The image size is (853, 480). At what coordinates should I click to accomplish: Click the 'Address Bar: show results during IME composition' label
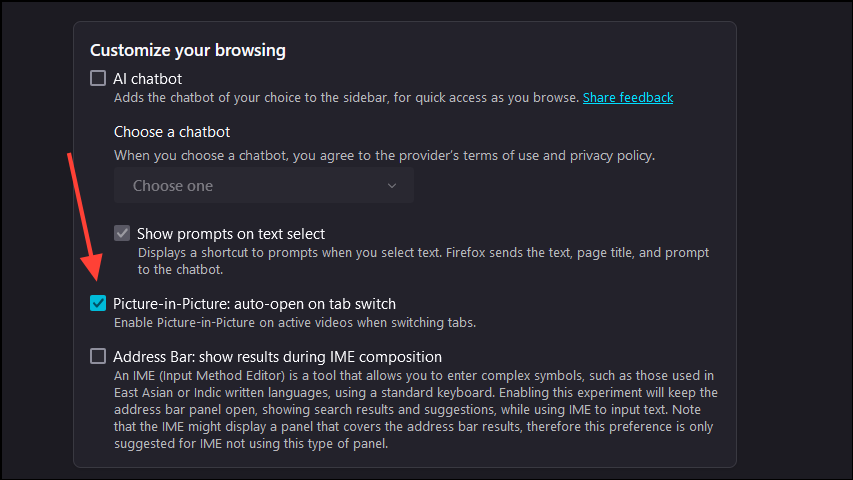click(277, 356)
